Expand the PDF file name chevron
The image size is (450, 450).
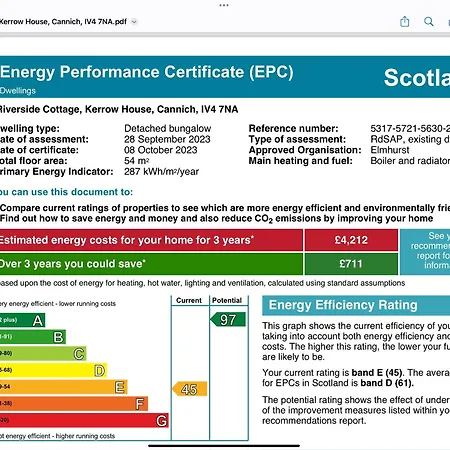coord(134,22)
